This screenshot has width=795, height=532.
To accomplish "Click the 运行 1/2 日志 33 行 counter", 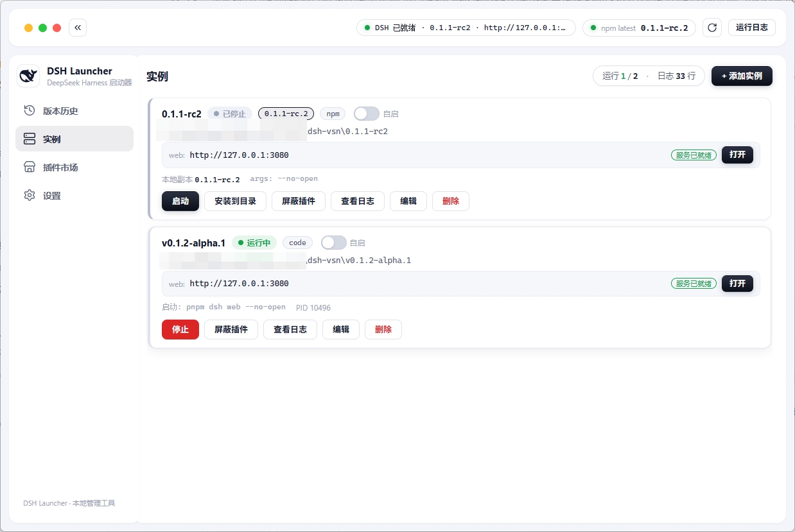I will [x=649, y=76].
